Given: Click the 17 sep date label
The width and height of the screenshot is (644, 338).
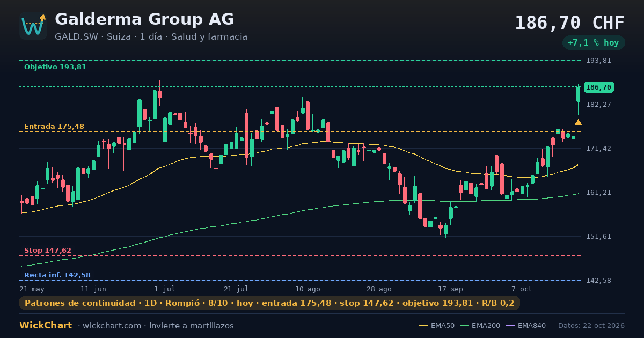Looking at the screenshot, I should 450,289.
